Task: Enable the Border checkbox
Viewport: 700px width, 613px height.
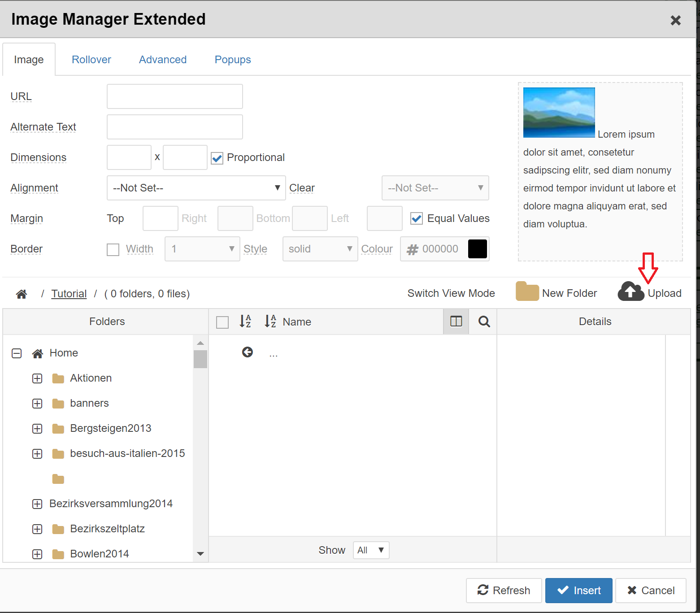Action: [113, 249]
